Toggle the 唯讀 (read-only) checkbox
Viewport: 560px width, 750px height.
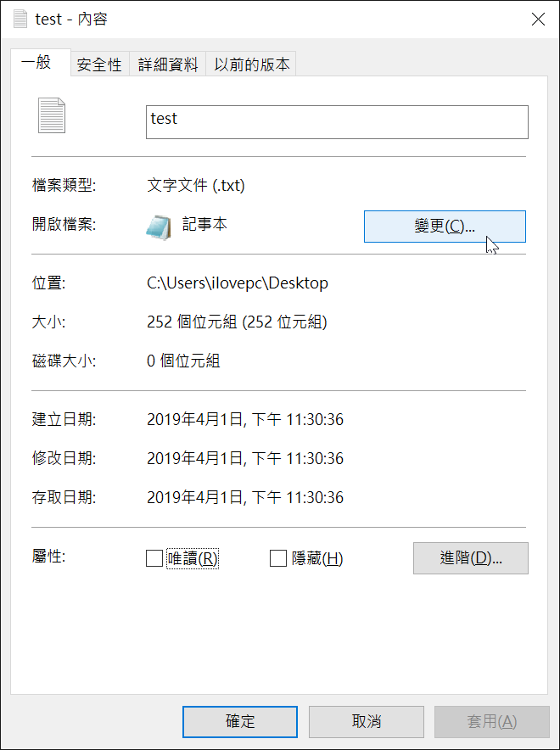154,558
